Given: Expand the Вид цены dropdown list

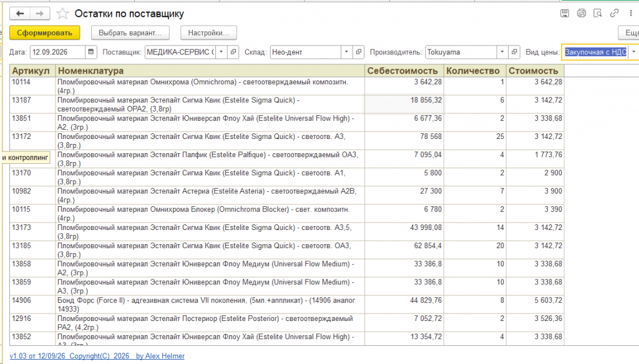Looking at the screenshot, I should coord(634,52).
